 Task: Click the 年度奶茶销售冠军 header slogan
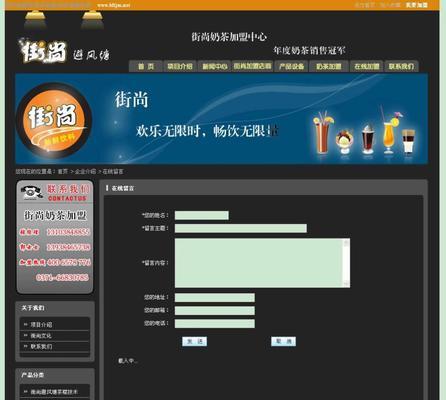[x=309, y=51]
